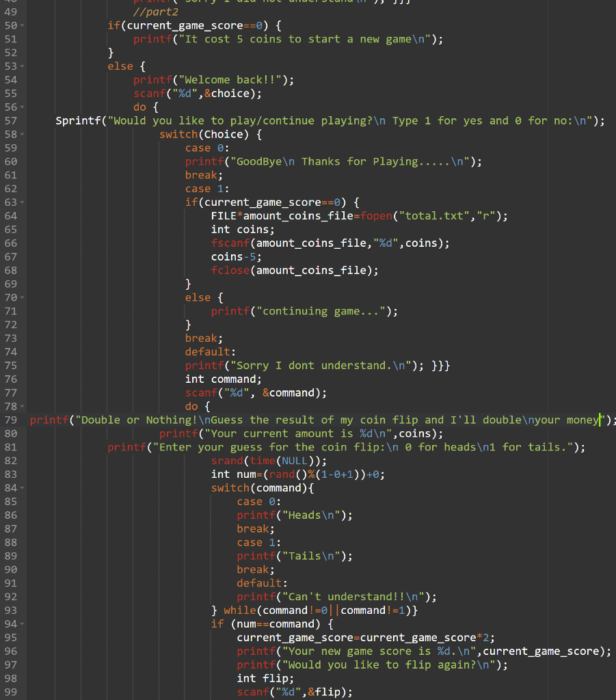Viewport: 616px width, 700px height.
Task: Click line number 57 in the gutter
Action: tap(11, 120)
